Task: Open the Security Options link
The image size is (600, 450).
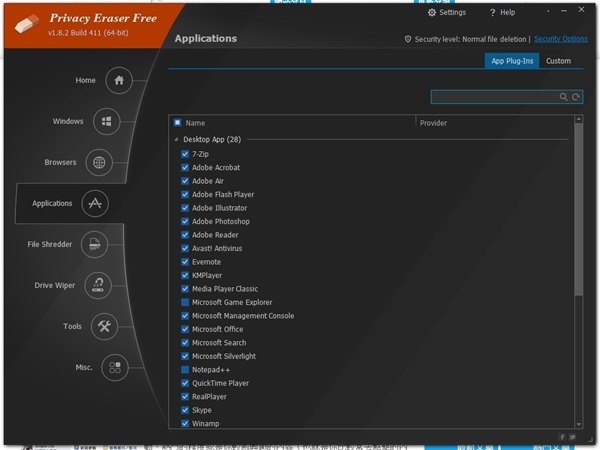Action: pyautogui.click(x=561, y=39)
